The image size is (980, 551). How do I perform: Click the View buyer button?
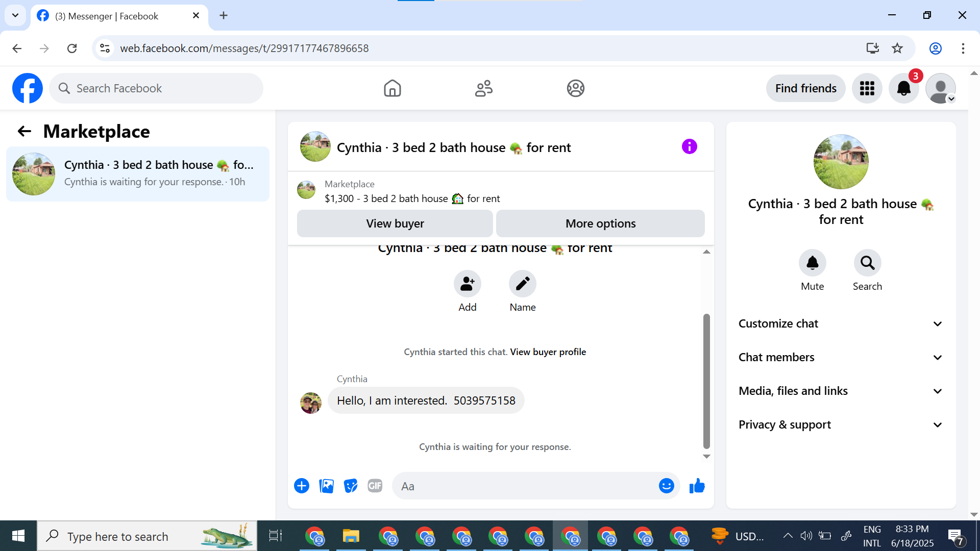pyautogui.click(x=395, y=223)
